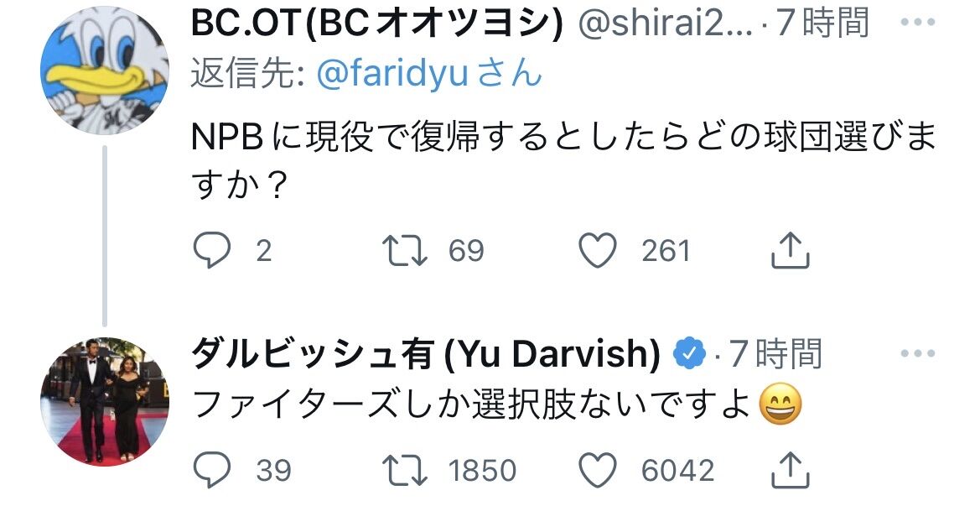This screenshot has width=980, height=506.
Task: Open replies on the BC.OT tweet
Action: pyautogui.click(x=212, y=251)
